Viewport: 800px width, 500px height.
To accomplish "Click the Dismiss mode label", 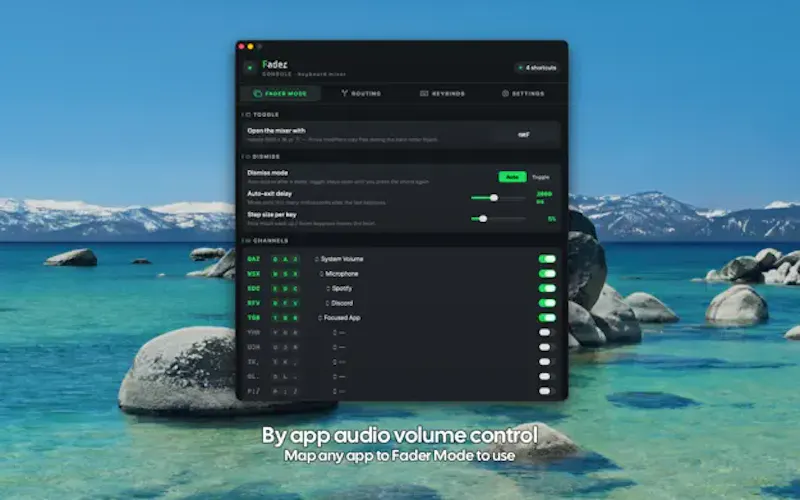I will [x=268, y=173].
